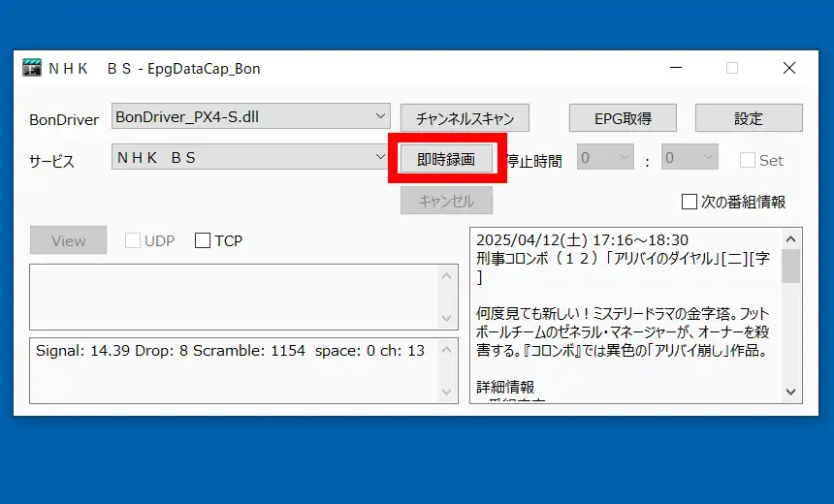834x504 pixels.
Task: Click the チャンネルスキャン button
Action: (x=465, y=118)
